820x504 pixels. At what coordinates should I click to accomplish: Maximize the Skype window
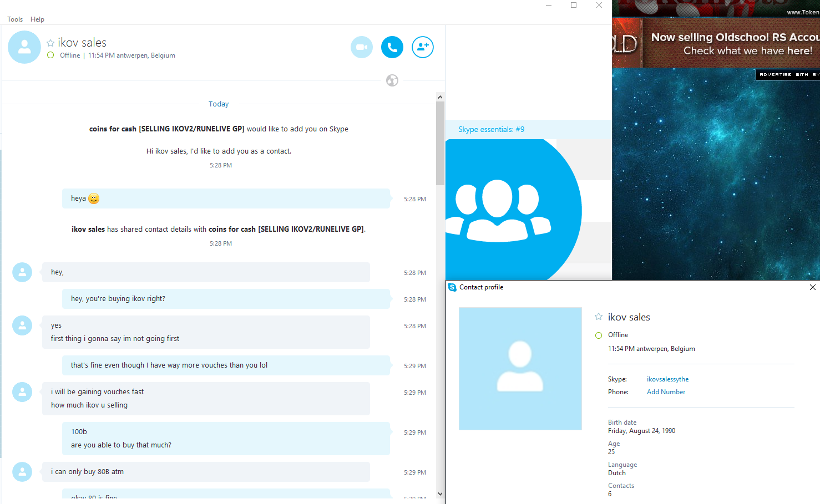point(574,5)
